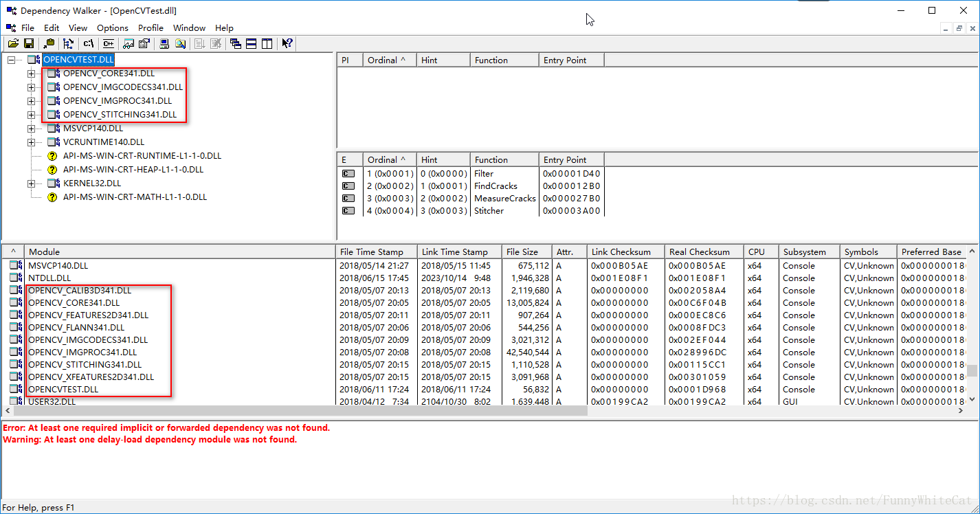Click the Context Help arrow-question icon
The height and width of the screenshot is (514, 980).
[x=287, y=43]
